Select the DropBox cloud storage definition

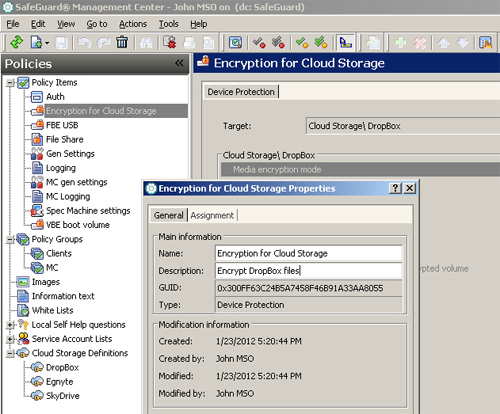pos(62,367)
